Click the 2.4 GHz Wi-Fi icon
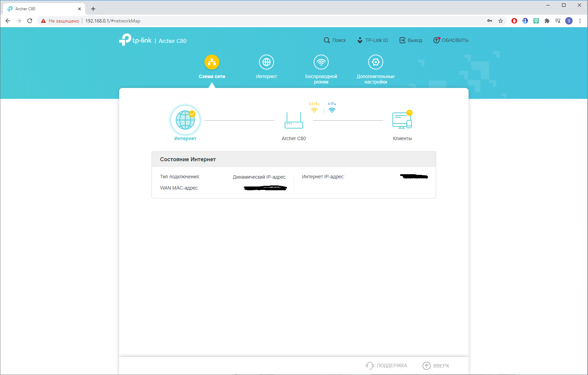The height and width of the screenshot is (375, 588). [x=314, y=110]
